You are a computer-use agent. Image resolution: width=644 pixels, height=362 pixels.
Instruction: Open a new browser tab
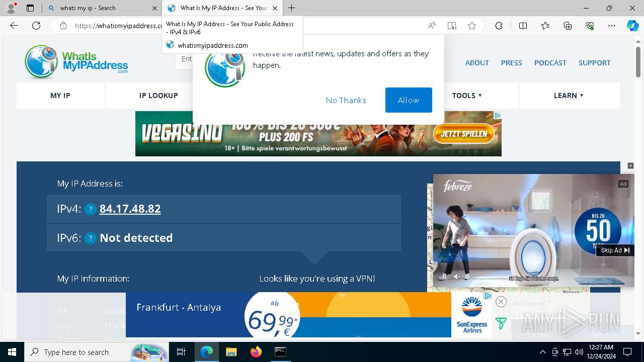click(x=292, y=8)
